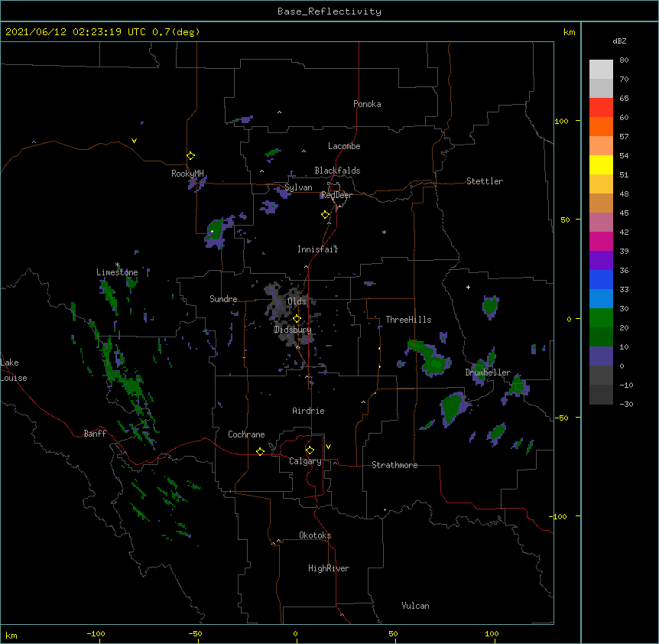The image size is (659, 644).
Task: Click the light gray 80 dBZ swatch
Action: point(601,70)
